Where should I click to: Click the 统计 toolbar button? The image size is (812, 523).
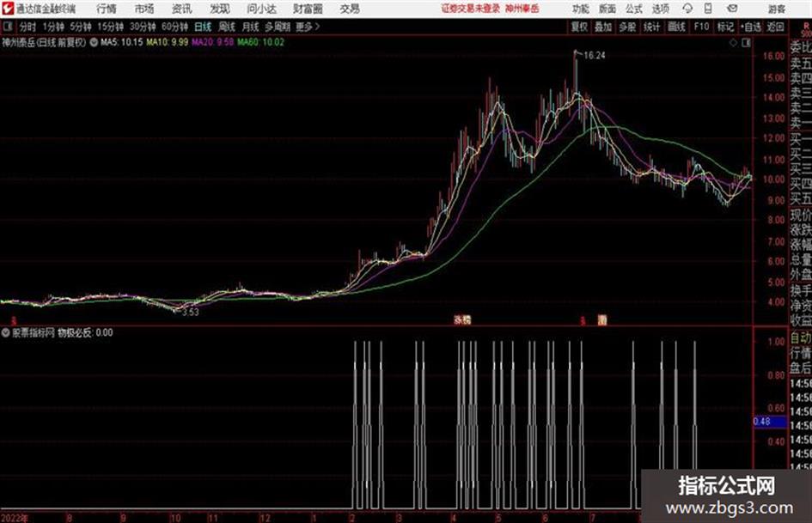[x=651, y=27]
